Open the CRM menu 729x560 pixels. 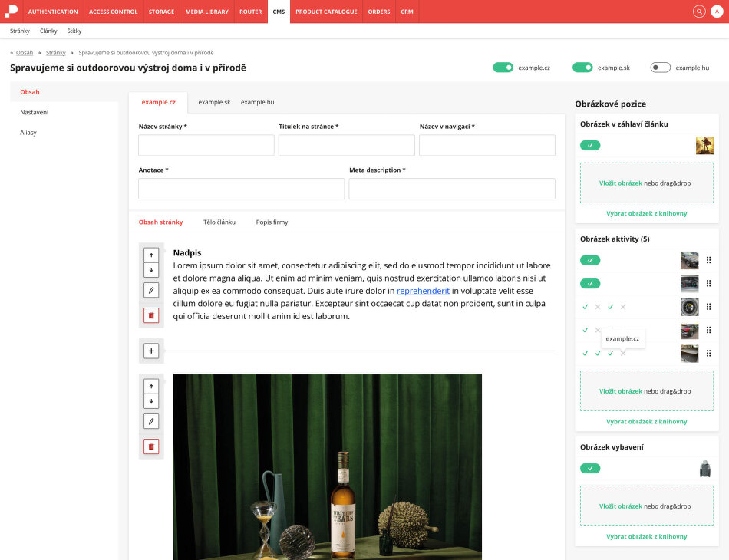point(407,12)
